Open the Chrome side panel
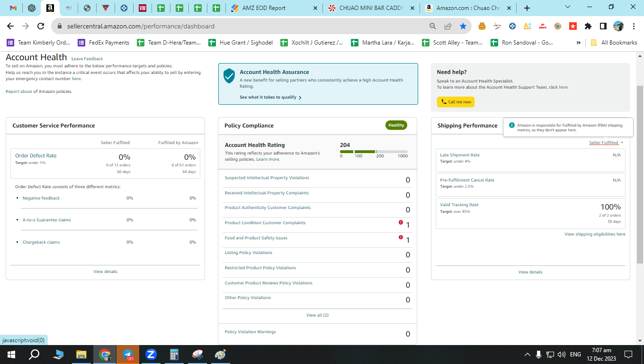The image size is (644, 364). 603,27
